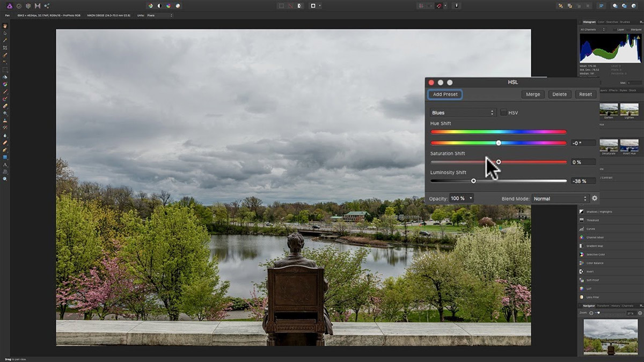Open the Units Pixels dropdown

tap(159, 16)
